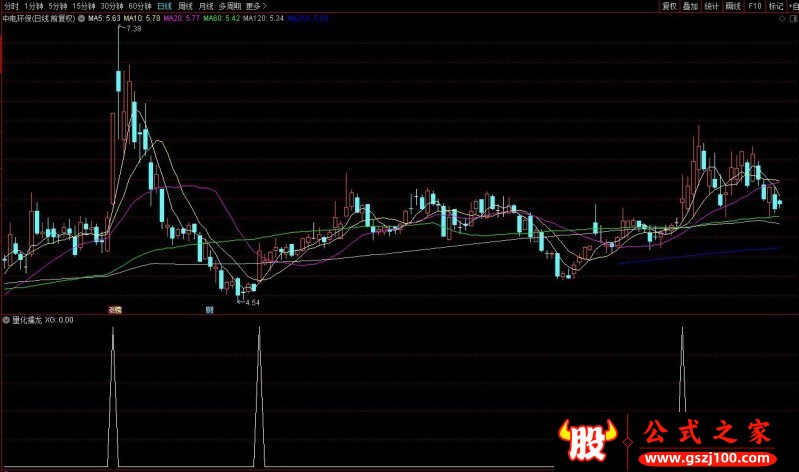Click the orange event marker below the chart
The width and height of the screenshot is (799, 472).
coord(115,310)
